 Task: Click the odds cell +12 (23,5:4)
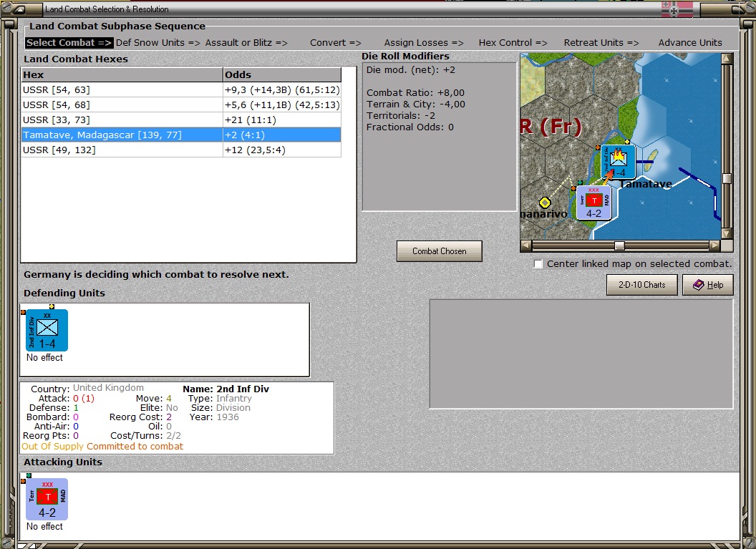282,150
